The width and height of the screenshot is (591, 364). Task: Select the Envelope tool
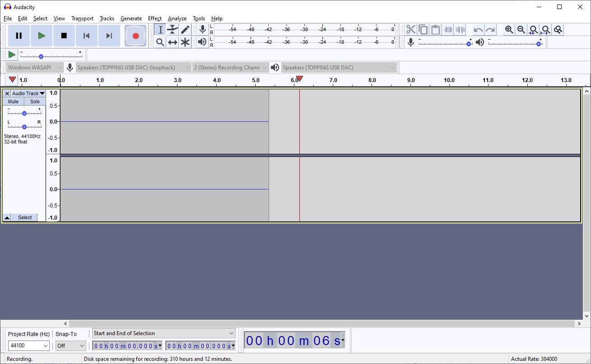pos(172,30)
